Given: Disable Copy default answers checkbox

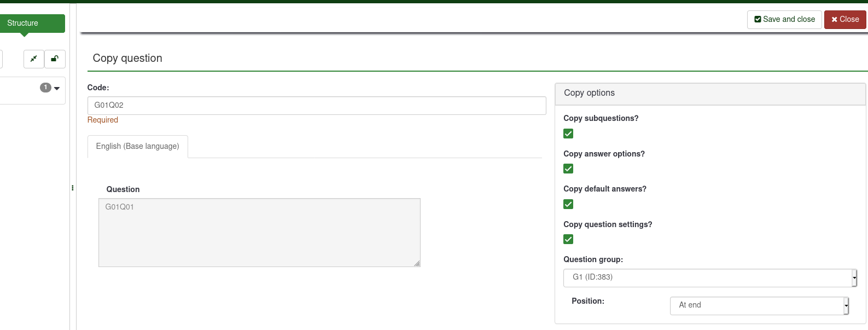Looking at the screenshot, I should pos(568,204).
